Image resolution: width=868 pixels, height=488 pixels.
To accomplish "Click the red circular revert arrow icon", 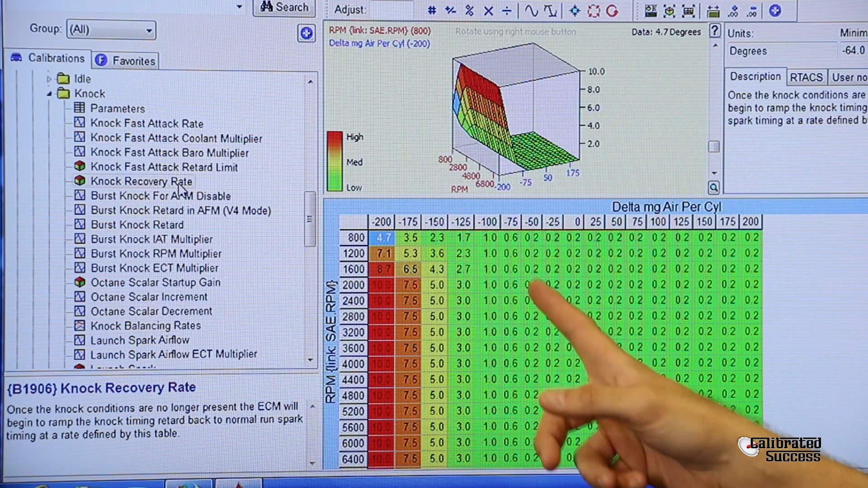I will (612, 11).
